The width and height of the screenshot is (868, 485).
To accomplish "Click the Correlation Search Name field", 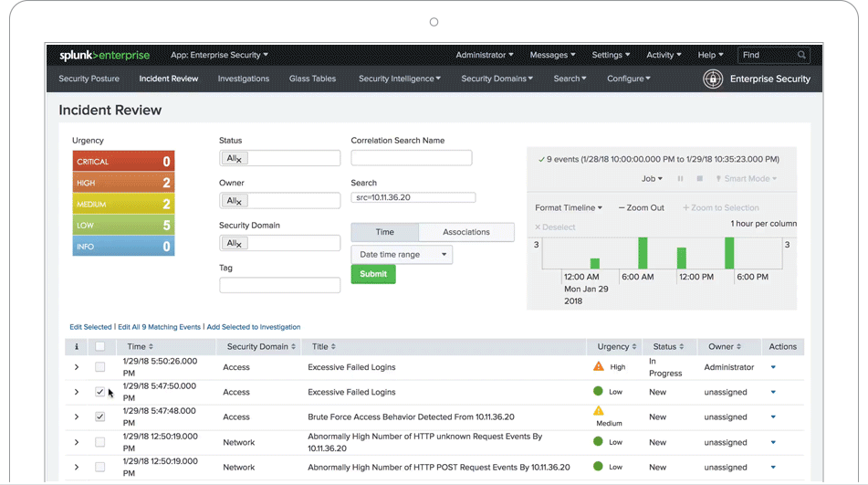I will [x=412, y=158].
